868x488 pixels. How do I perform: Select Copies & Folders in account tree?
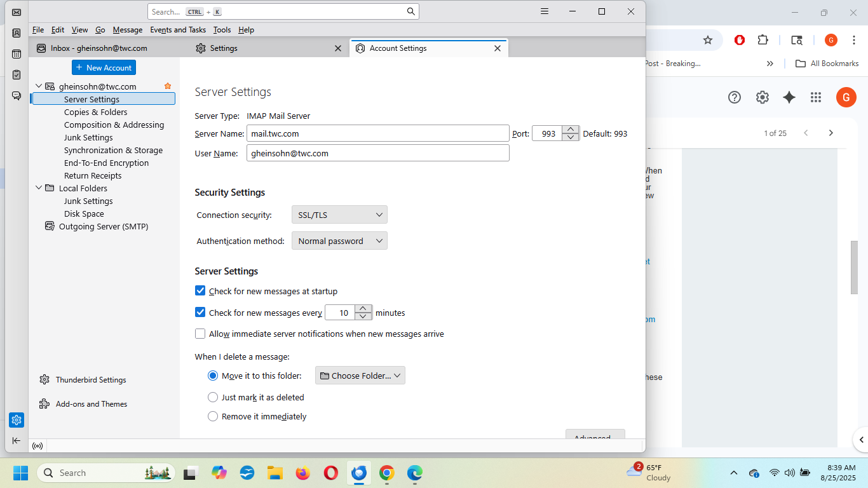[x=95, y=112]
